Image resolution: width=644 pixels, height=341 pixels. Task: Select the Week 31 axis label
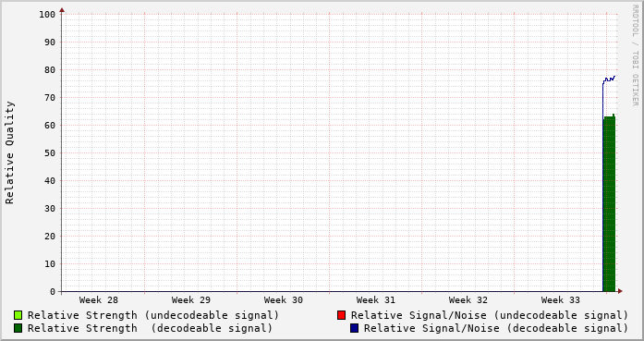376,300
